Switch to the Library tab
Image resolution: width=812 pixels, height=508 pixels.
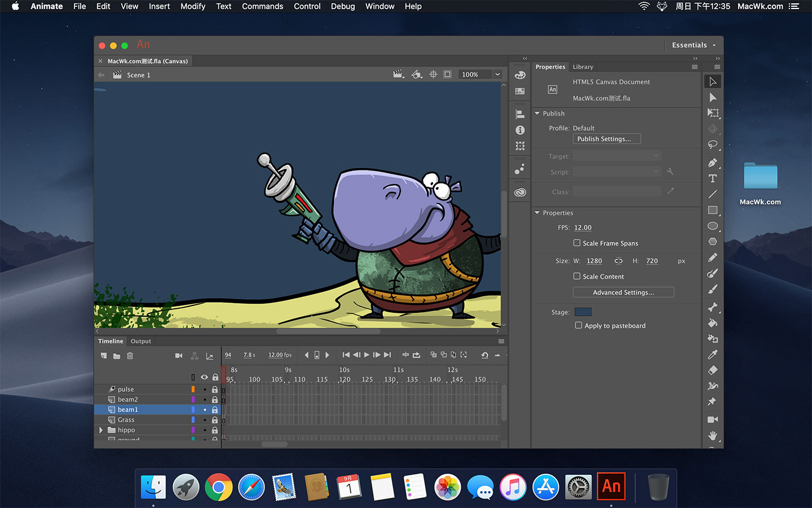(582, 67)
